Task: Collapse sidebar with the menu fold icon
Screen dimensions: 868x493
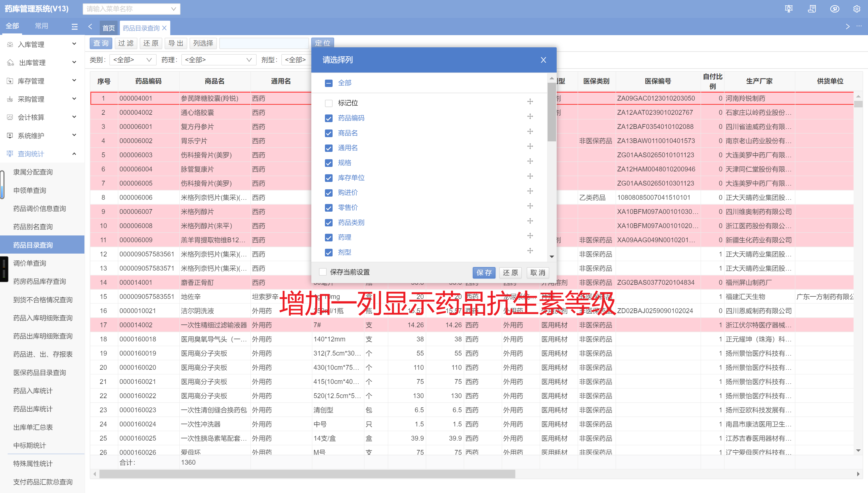Action: [75, 26]
